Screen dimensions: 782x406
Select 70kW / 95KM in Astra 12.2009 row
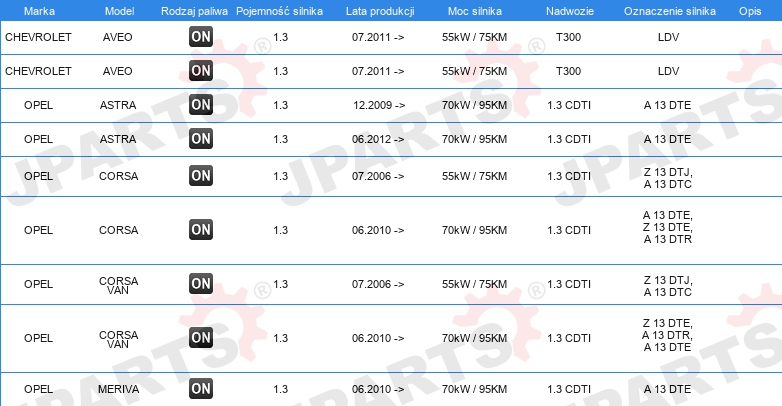[474, 105]
